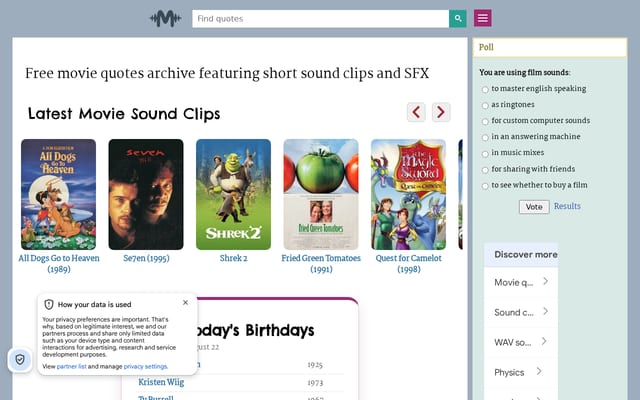Open 'Sound c...' discover item

[x=521, y=313]
